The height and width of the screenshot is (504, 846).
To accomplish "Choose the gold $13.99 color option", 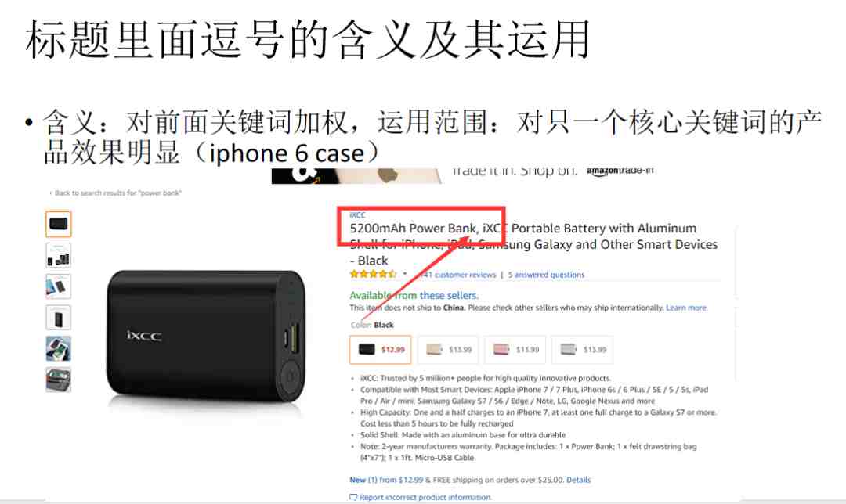I will (x=448, y=349).
